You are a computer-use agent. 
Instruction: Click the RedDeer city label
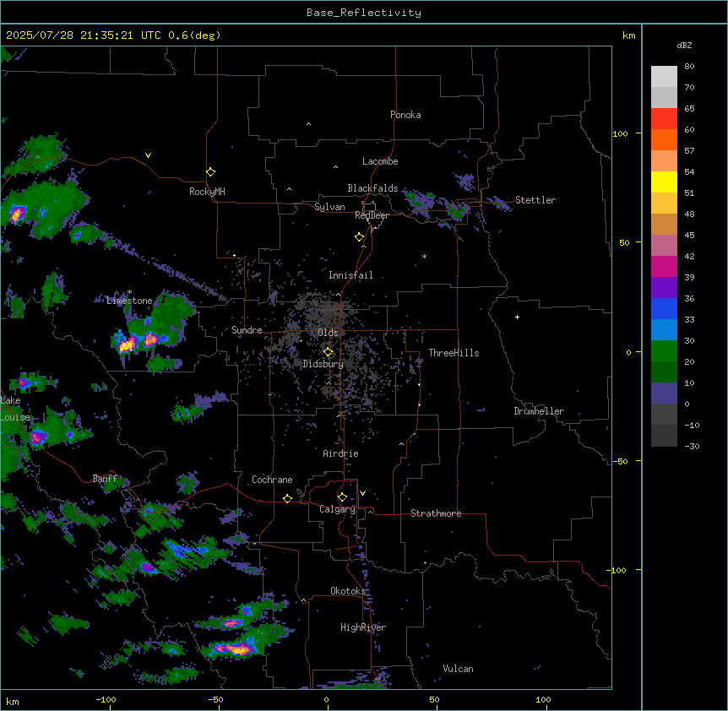coord(372,215)
